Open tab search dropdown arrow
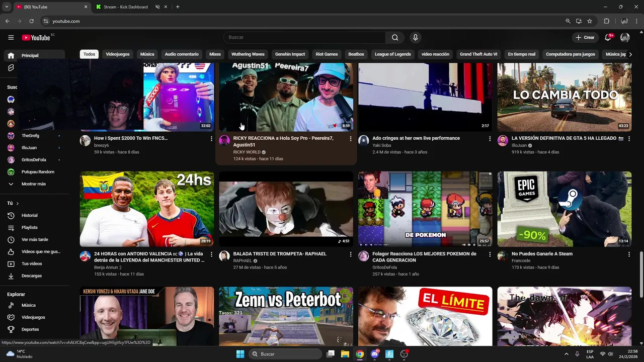 (x=7, y=7)
